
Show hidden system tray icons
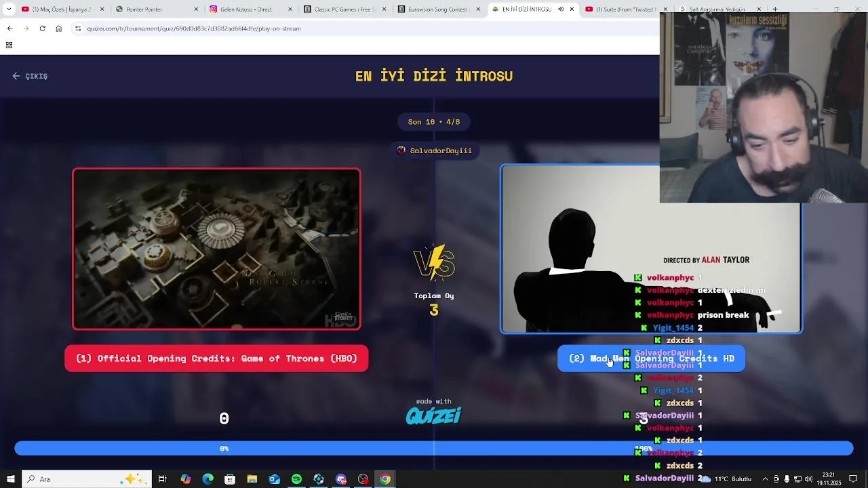pyautogui.click(x=765, y=479)
